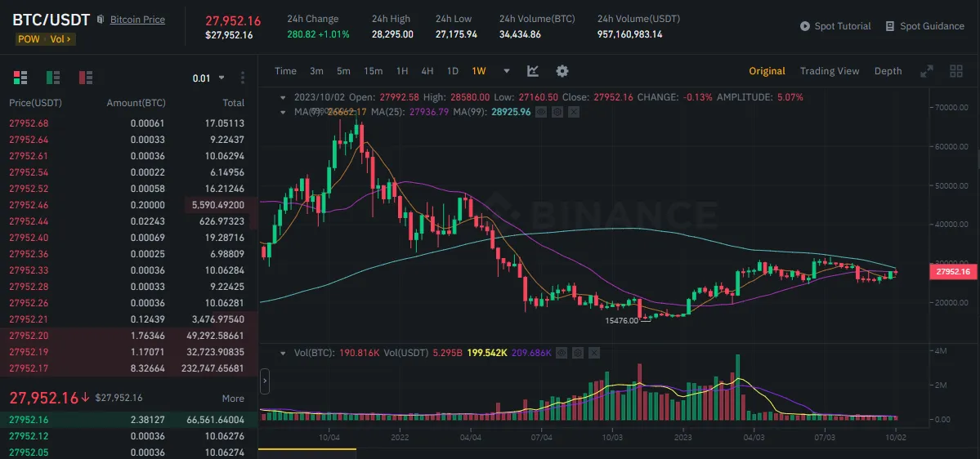Show buy orders only in order book
980x459 pixels.
(53, 78)
